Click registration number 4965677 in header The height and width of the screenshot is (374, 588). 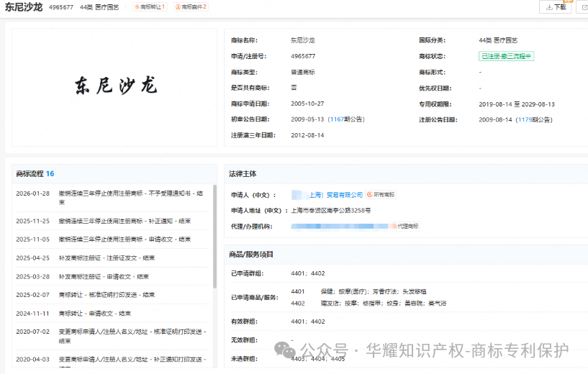tap(61, 7)
